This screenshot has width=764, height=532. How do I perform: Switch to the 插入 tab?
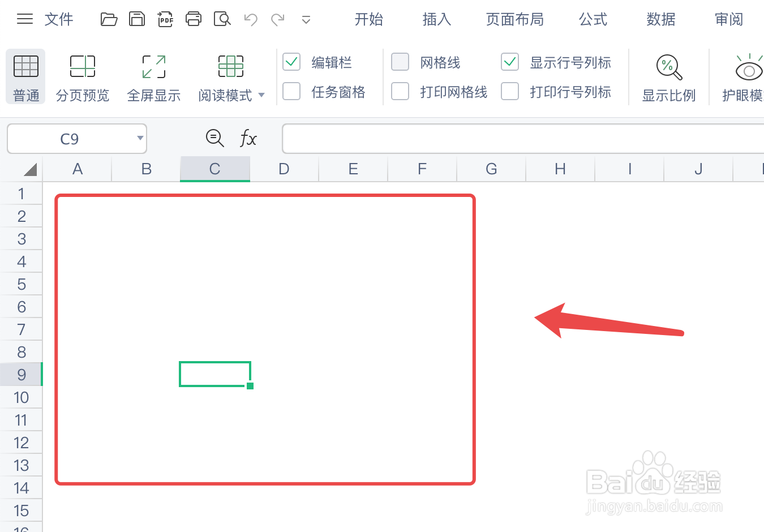click(x=437, y=19)
